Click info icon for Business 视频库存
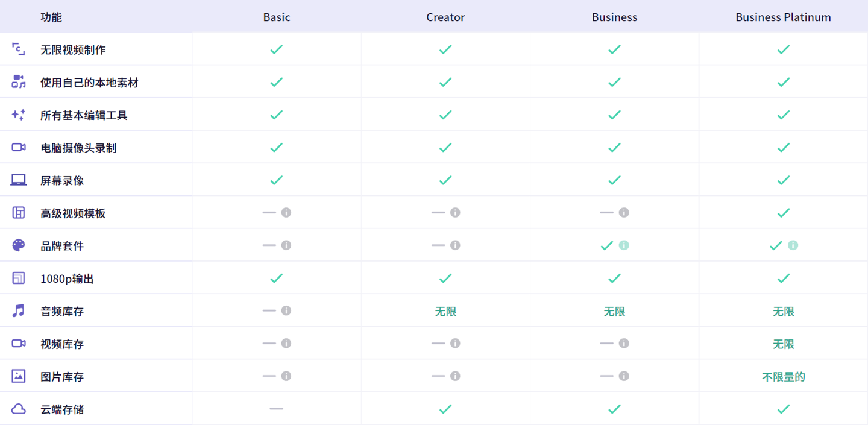The width and height of the screenshot is (868, 425). 624,343
